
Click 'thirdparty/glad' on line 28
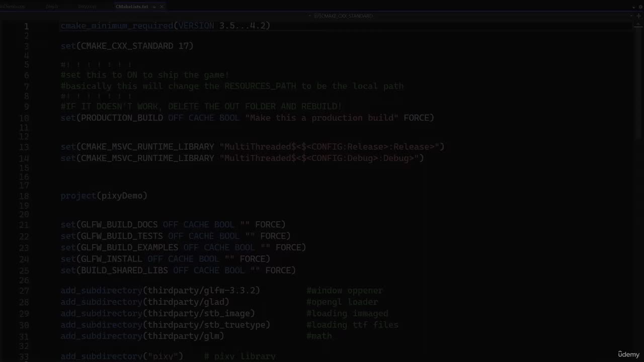coord(186,302)
